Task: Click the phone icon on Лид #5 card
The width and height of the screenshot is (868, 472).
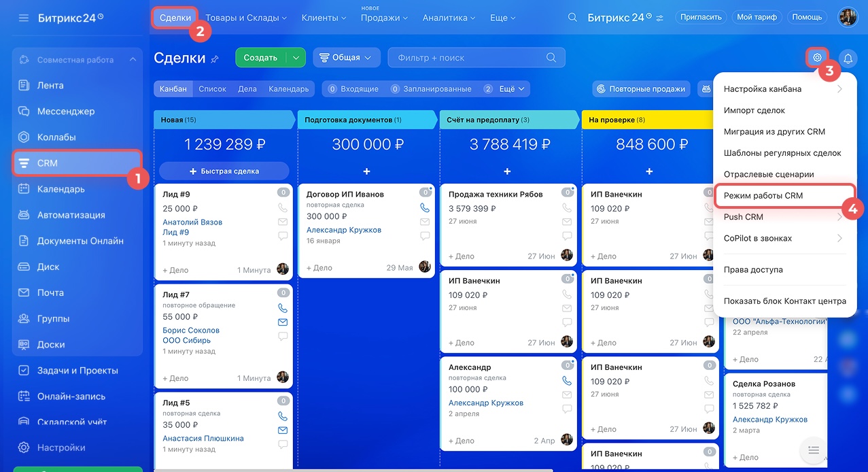Action: (283, 416)
